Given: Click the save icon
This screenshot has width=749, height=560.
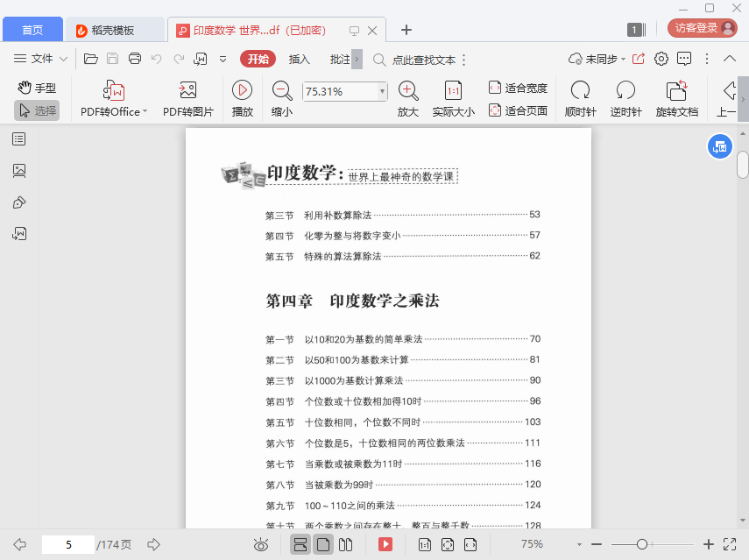Looking at the screenshot, I should pyautogui.click(x=113, y=59).
